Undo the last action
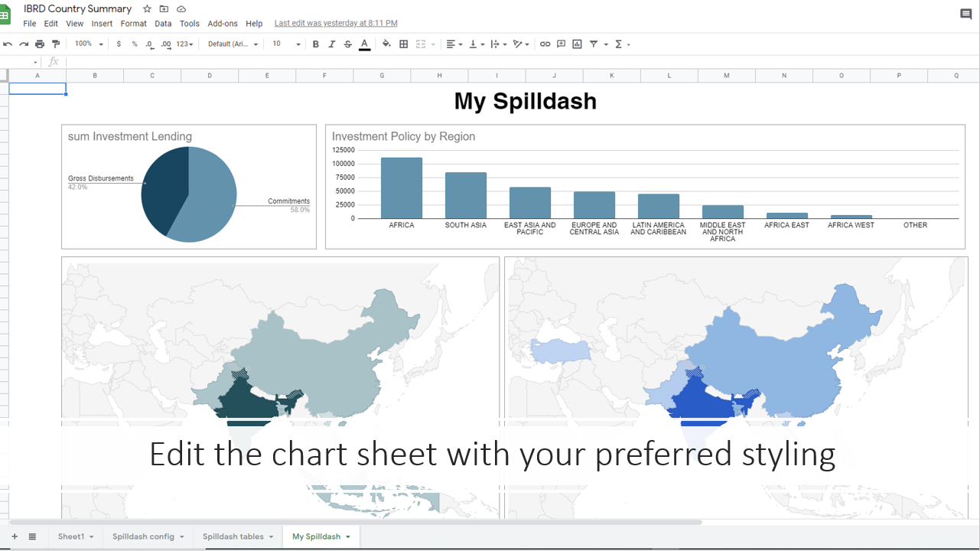The image size is (980, 551). coord(8,44)
